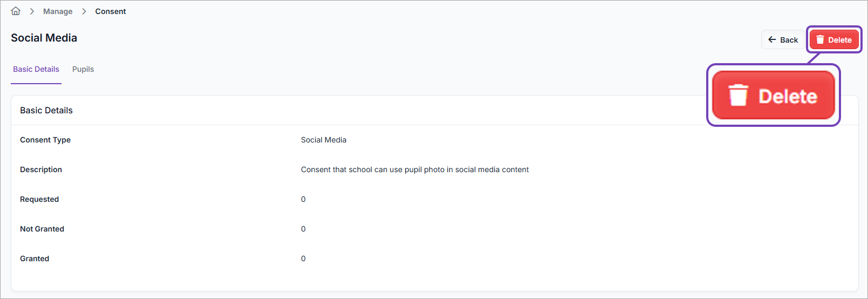Open Manage in breadcrumb
Image resolution: width=868 pixels, height=299 pixels.
(58, 11)
